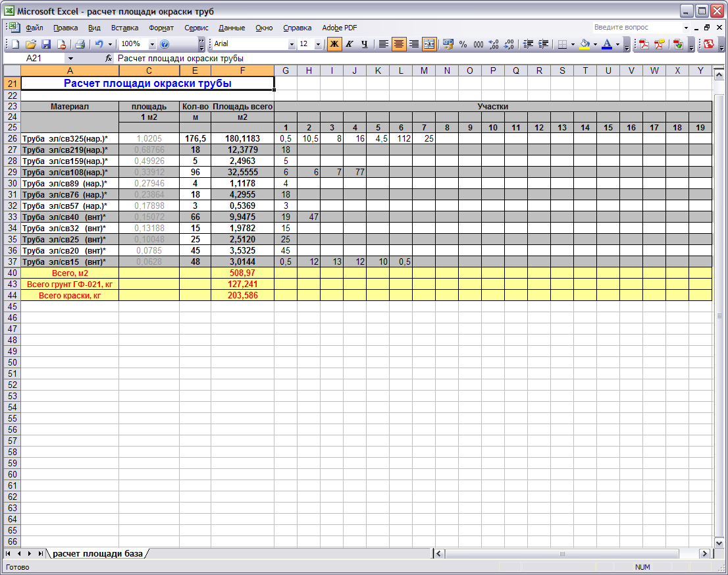The image size is (728, 575).
Task: Open the Arial font name dropdown
Action: [292, 44]
